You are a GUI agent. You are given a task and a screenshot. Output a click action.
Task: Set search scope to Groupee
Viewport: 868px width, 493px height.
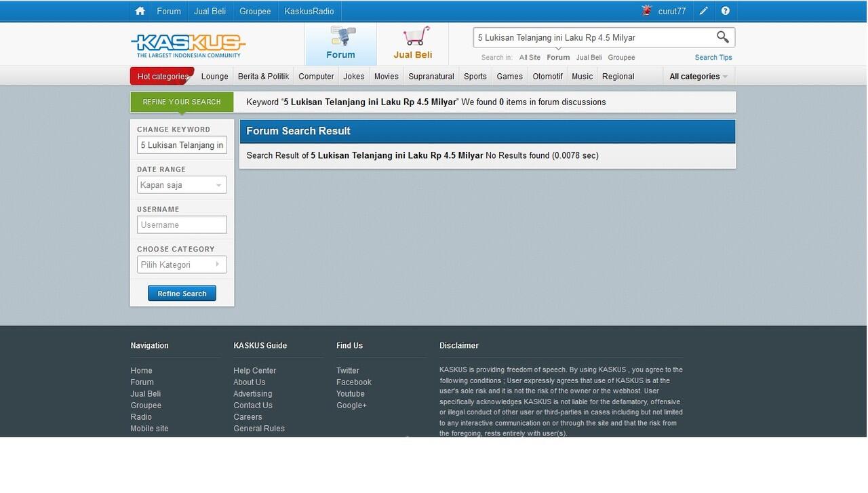(621, 58)
